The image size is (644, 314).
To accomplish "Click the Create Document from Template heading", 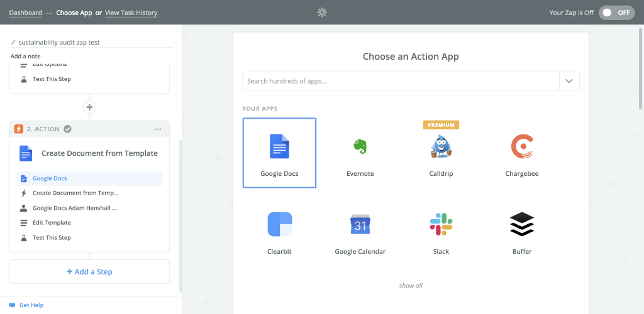I will (x=100, y=153).
